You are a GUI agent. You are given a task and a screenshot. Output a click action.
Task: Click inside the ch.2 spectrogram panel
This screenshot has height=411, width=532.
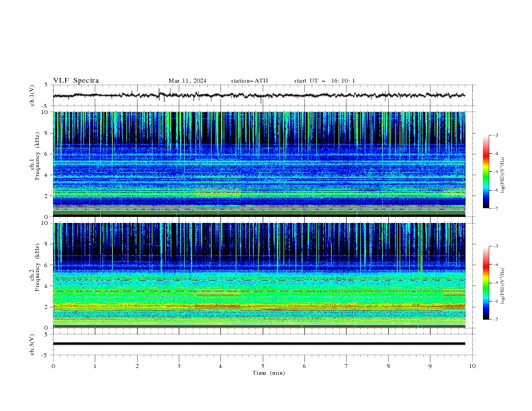259,275
